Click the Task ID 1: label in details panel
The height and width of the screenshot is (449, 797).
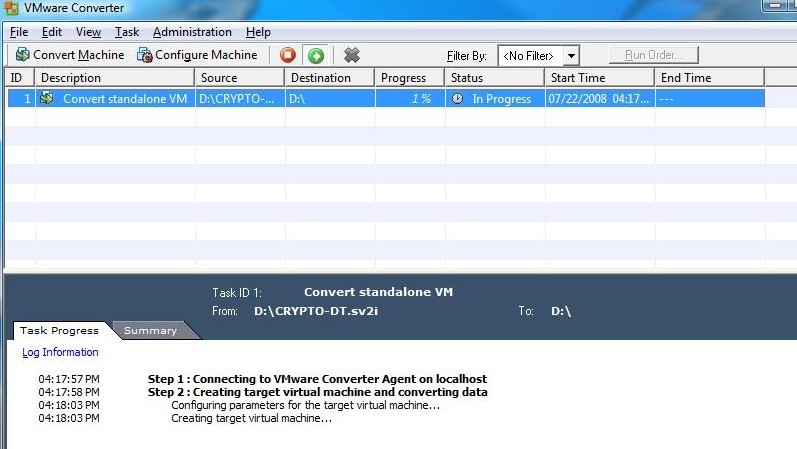237,293
